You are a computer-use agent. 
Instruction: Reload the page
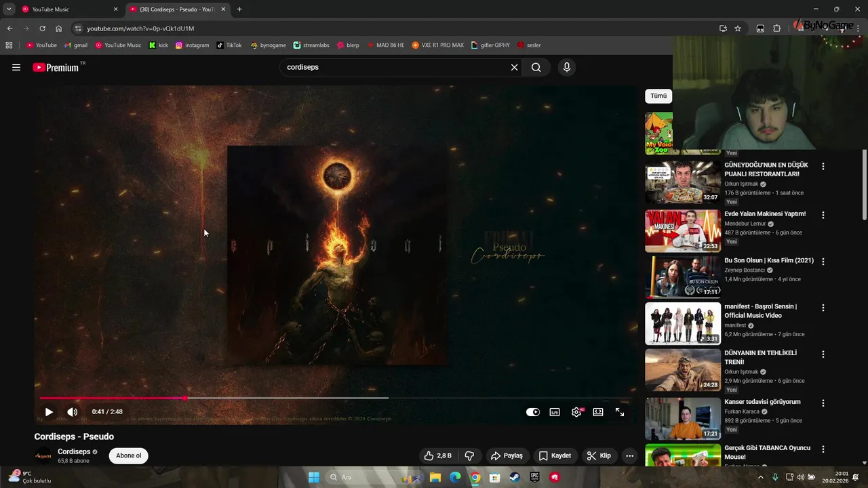42,28
